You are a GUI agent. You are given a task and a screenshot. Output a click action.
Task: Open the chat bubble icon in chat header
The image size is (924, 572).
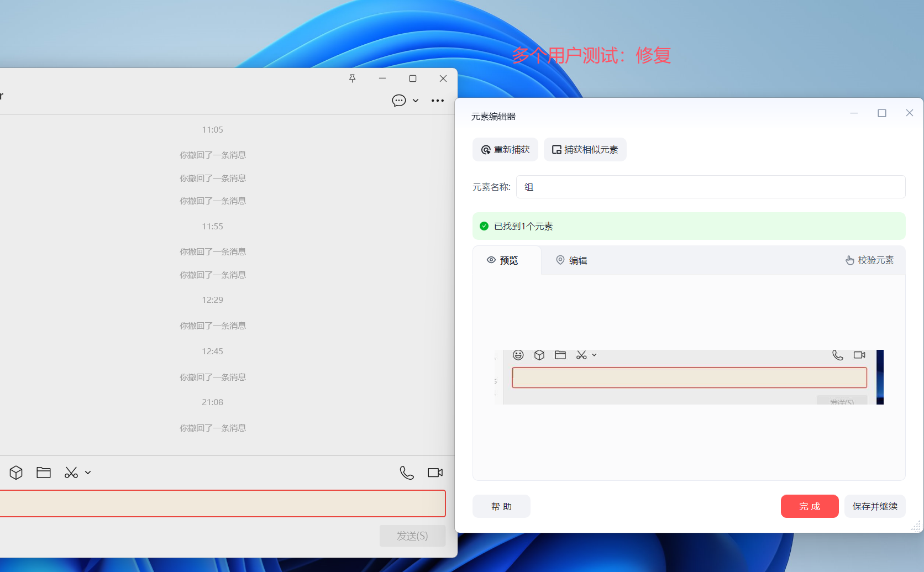click(x=399, y=101)
